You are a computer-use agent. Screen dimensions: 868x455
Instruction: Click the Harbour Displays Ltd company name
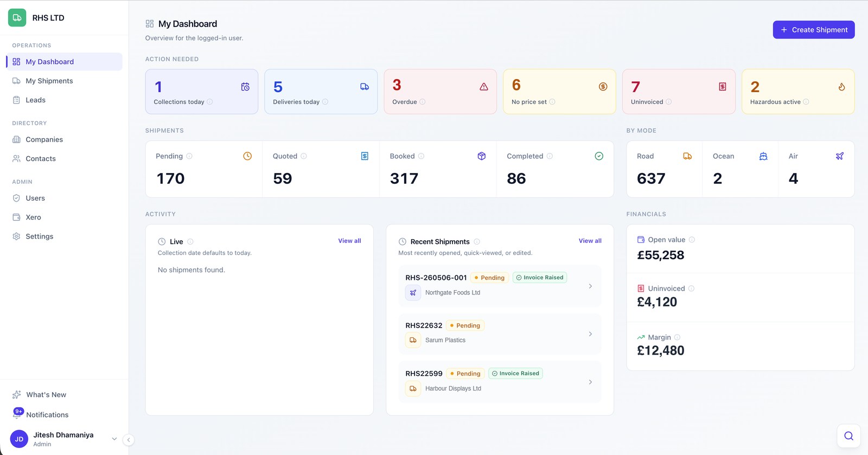pyautogui.click(x=453, y=389)
